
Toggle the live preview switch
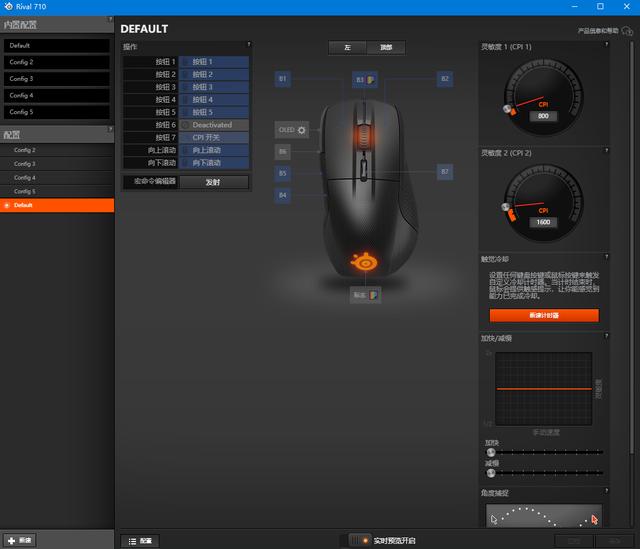click(360, 540)
